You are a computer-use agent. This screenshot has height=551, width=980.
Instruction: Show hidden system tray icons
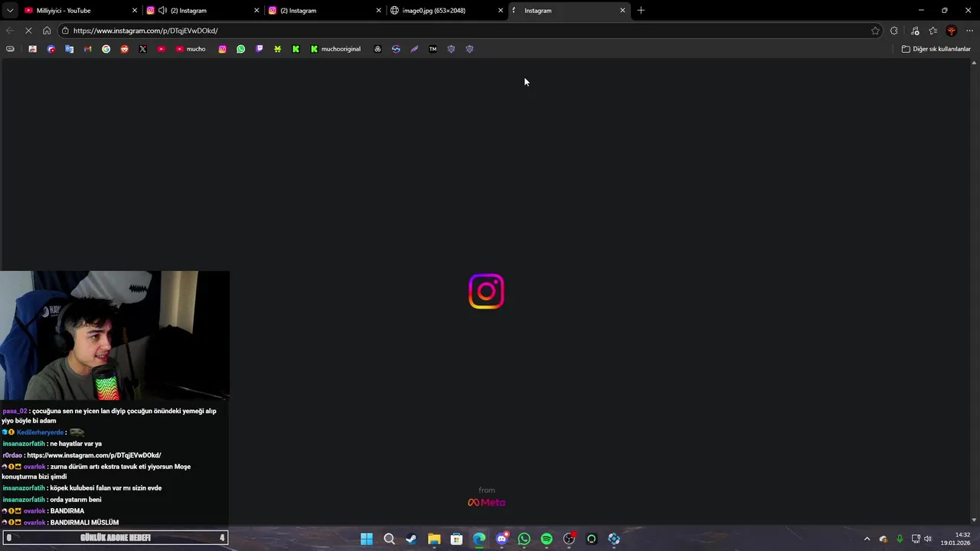pos(867,539)
